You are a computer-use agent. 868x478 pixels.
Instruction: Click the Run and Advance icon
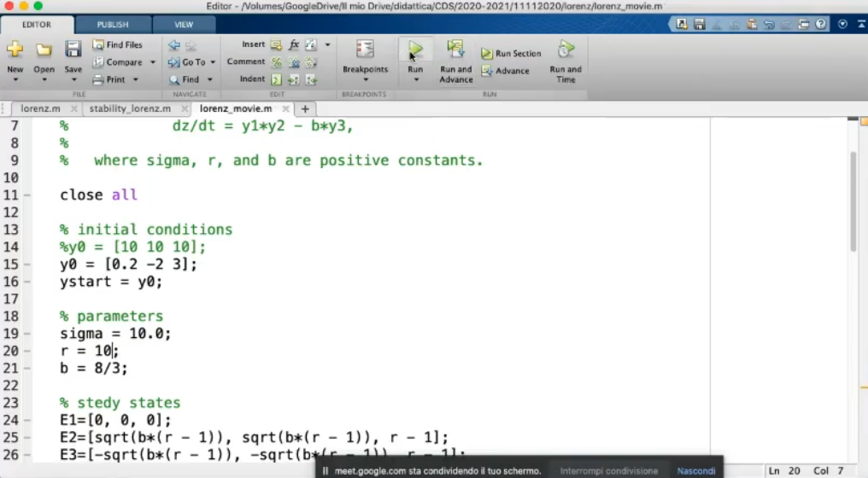tap(455, 50)
